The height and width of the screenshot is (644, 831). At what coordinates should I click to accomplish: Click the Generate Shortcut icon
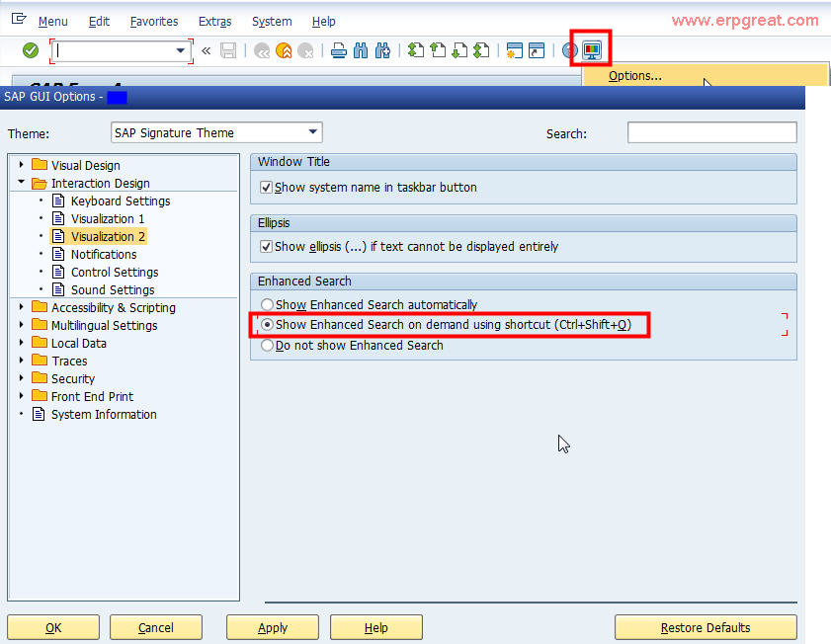[x=537, y=50]
